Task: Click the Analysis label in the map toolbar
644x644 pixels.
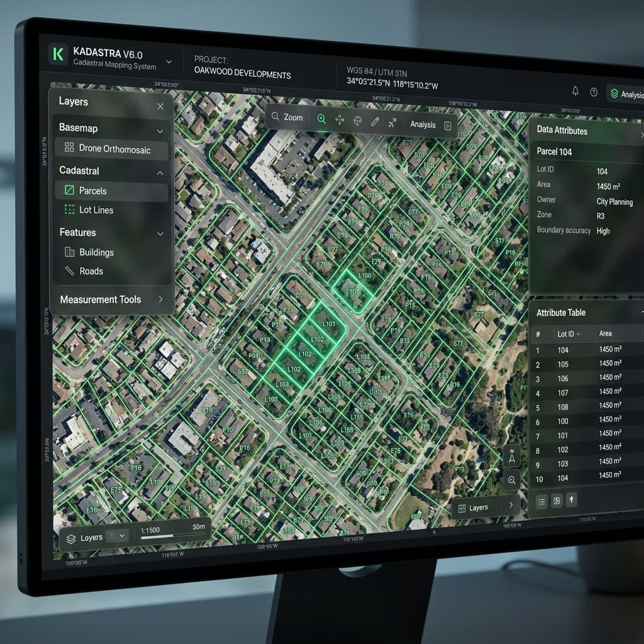Action: [423, 125]
